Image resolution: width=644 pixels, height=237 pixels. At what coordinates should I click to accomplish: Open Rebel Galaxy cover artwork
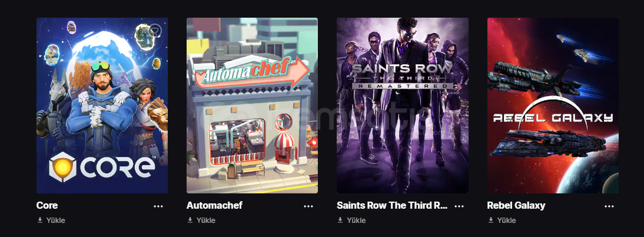tap(553, 106)
